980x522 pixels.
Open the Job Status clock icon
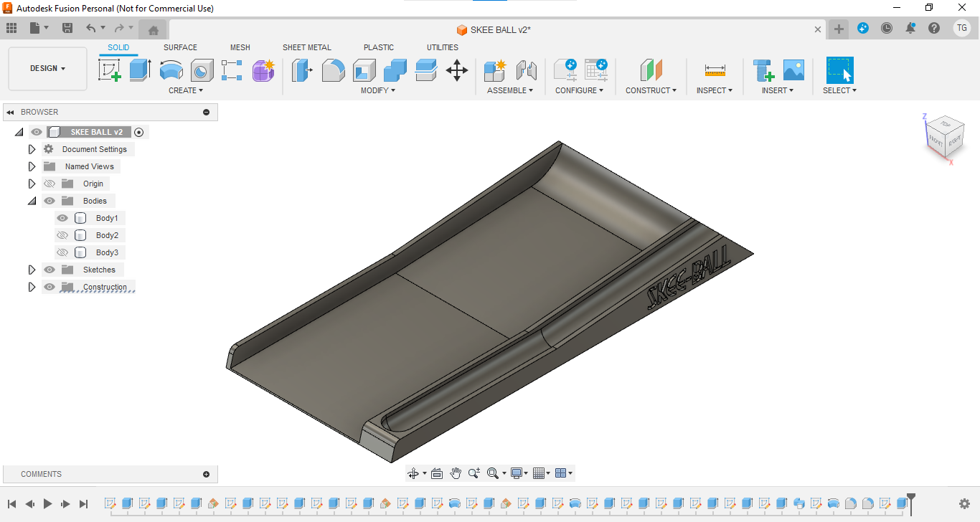click(x=887, y=28)
